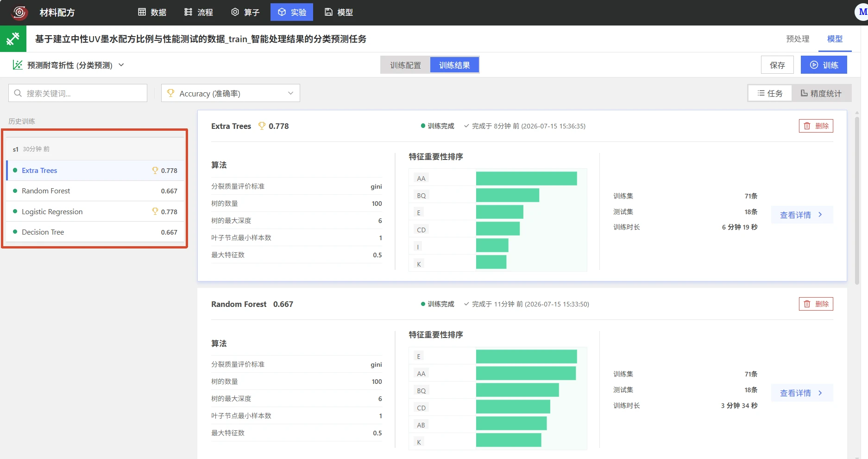The width and height of the screenshot is (868, 459).
Task: Select Logistic Regression in history list
Action: point(95,211)
